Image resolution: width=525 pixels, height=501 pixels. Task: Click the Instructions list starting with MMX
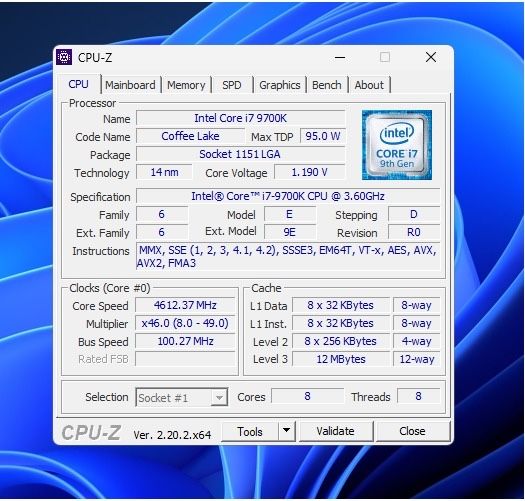288,257
